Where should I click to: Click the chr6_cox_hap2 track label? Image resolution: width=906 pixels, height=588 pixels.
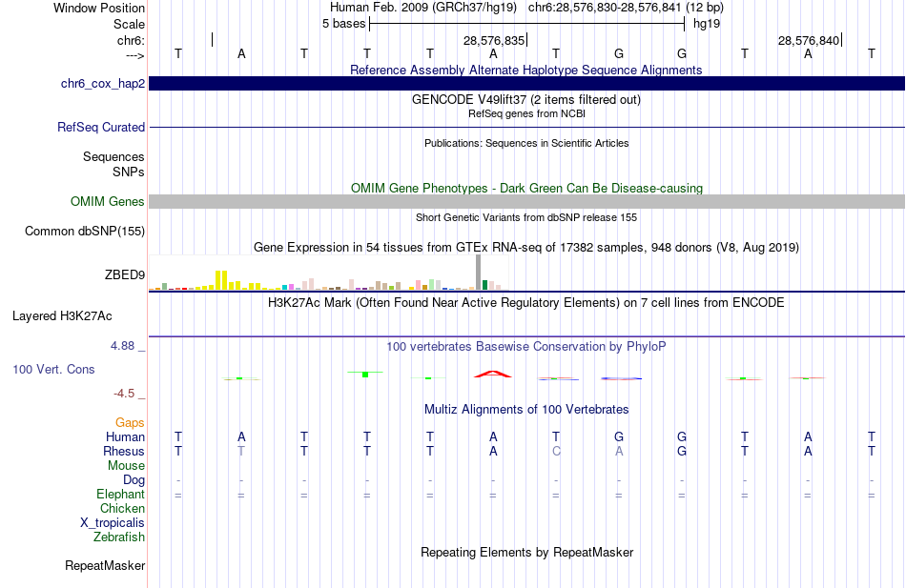(x=103, y=83)
